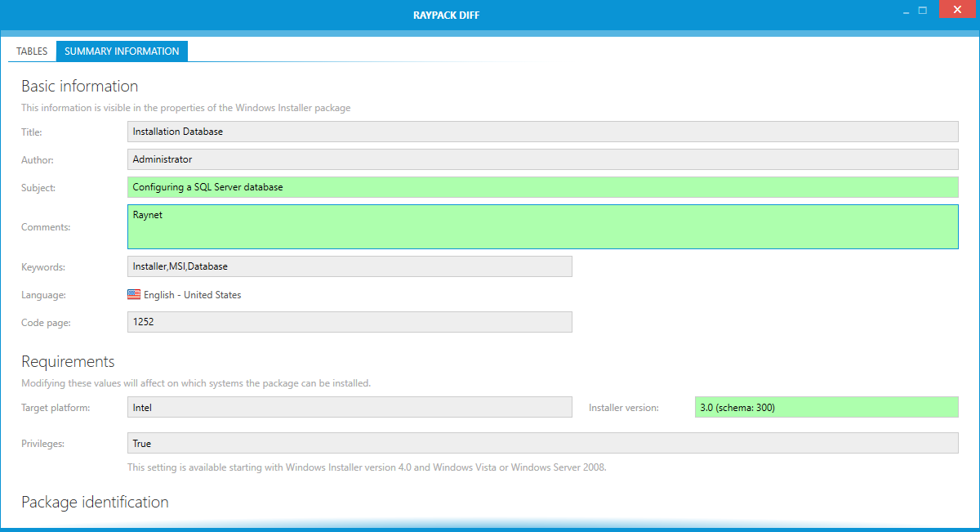Click the Target platform field showing Intel
Screen dimensions: 980x532
coord(350,407)
